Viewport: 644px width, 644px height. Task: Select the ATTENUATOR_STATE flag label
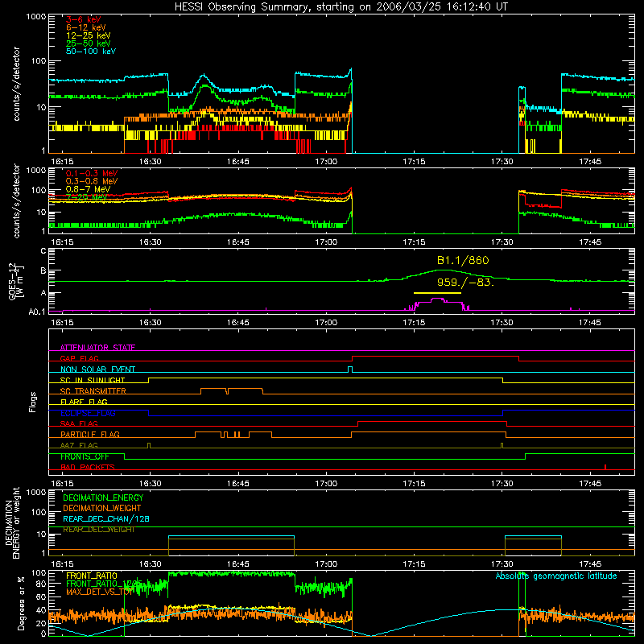(x=97, y=348)
